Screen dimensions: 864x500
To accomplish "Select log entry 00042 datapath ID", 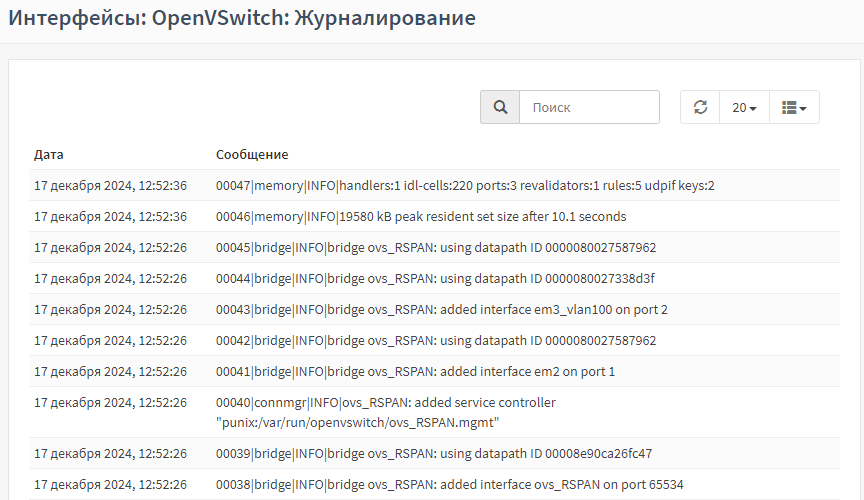I will [x=434, y=340].
